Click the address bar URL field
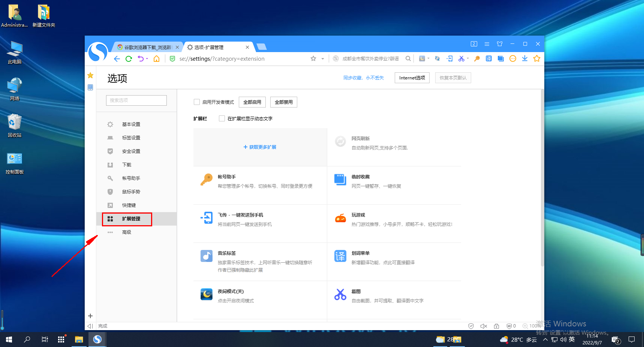Screen dimensions: 644x347 240,59
